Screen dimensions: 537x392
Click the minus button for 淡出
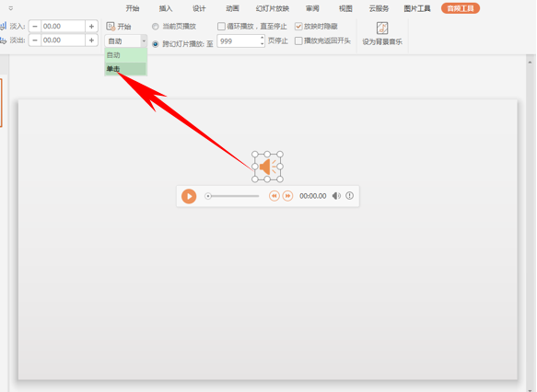[x=35, y=40]
